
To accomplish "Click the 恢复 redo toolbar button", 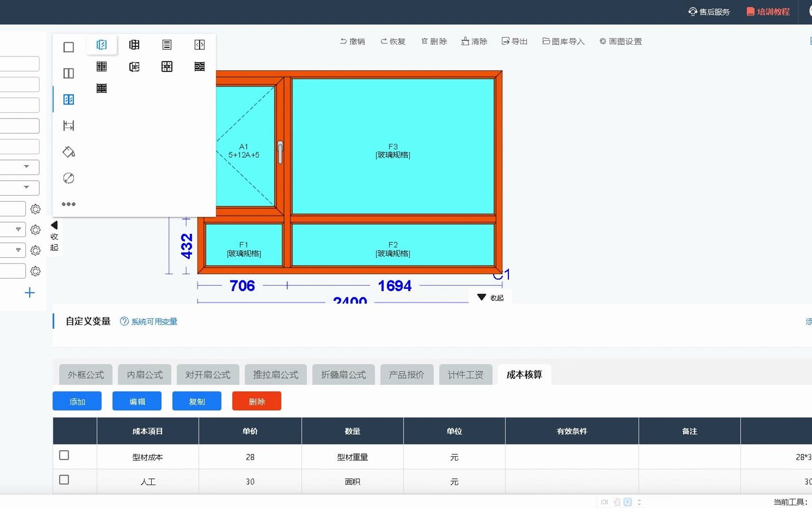I will point(393,41).
